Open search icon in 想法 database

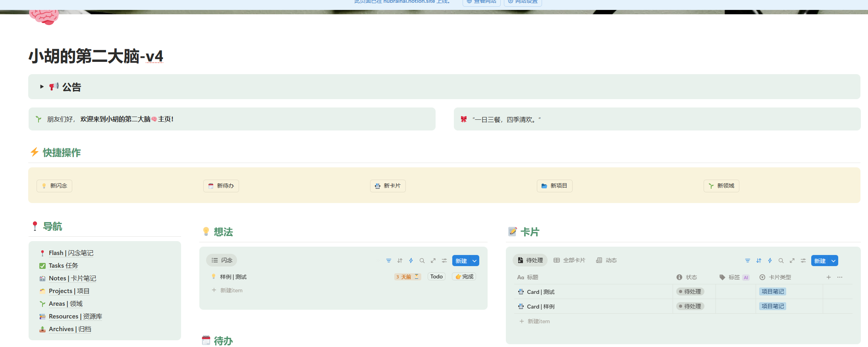click(422, 261)
